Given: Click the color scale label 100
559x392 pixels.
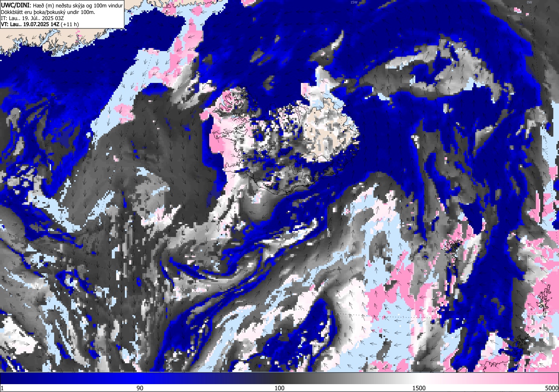Looking at the screenshot, I should 279,388.
